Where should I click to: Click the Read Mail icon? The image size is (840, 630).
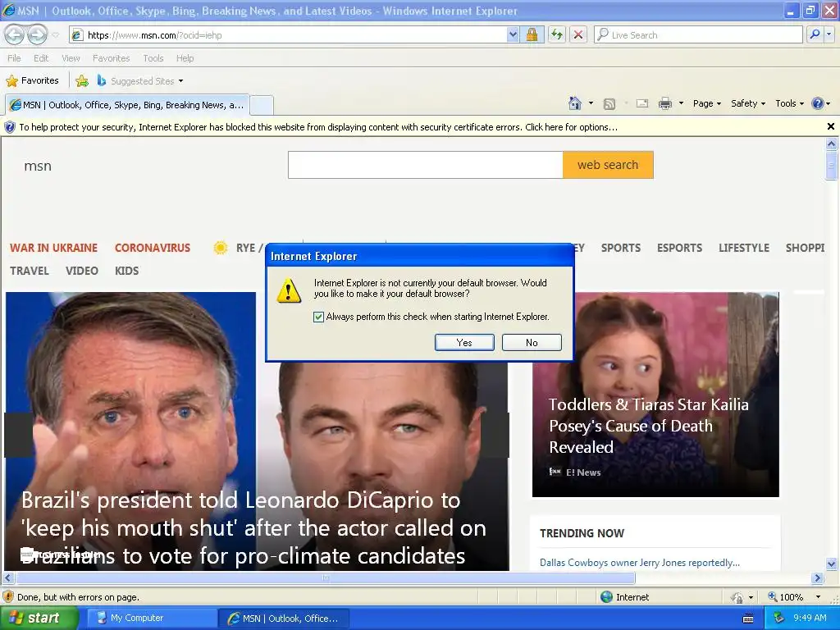coord(641,103)
